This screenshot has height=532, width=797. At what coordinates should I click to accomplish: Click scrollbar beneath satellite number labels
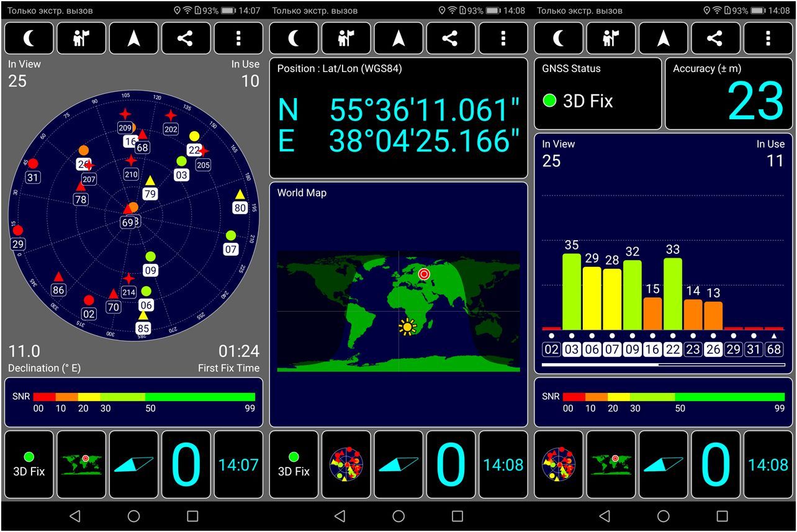pyautogui.click(x=663, y=365)
